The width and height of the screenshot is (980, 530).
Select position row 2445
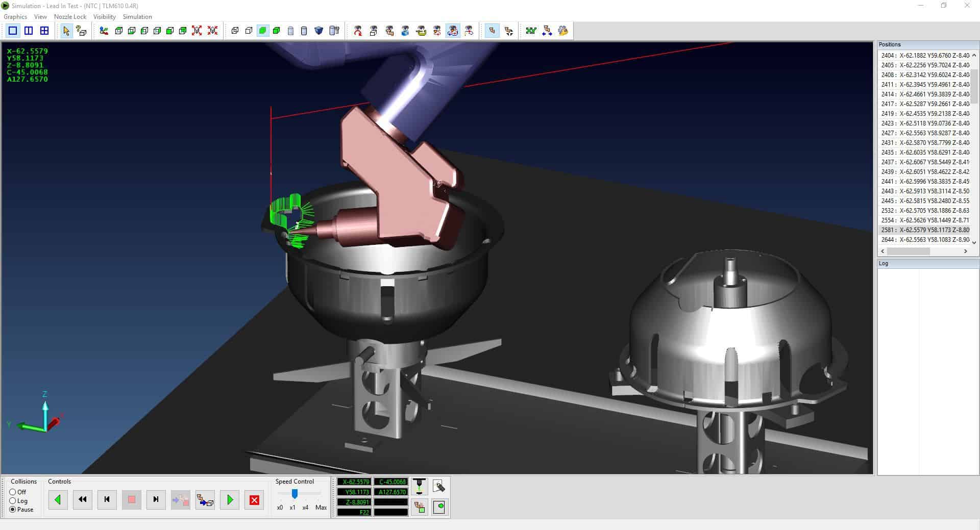924,200
